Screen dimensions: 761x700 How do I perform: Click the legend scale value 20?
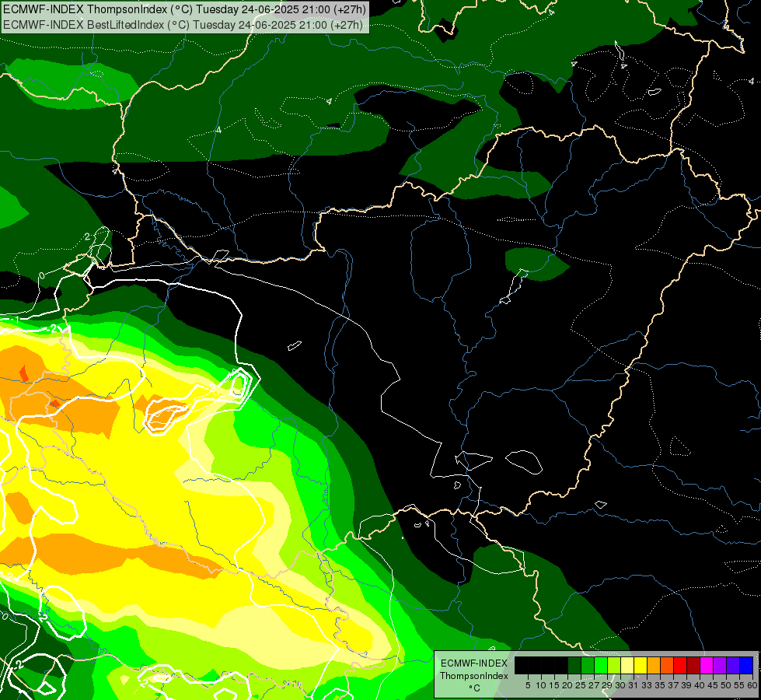coord(567,685)
